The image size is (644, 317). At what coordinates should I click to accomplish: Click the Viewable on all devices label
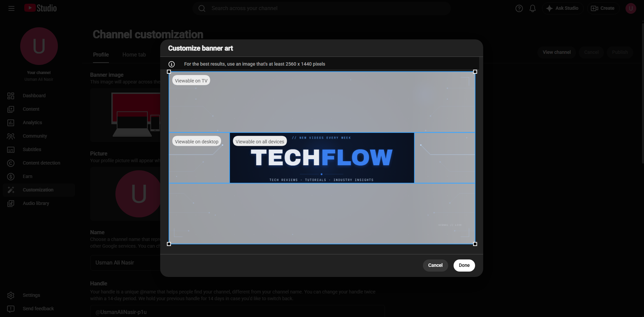pyautogui.click(x=260, y=142)
